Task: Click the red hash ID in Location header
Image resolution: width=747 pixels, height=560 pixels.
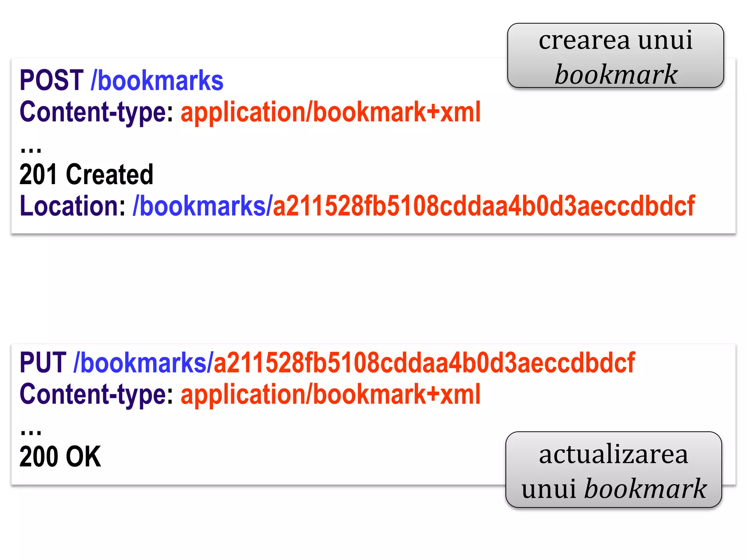Action: point(484,206)
